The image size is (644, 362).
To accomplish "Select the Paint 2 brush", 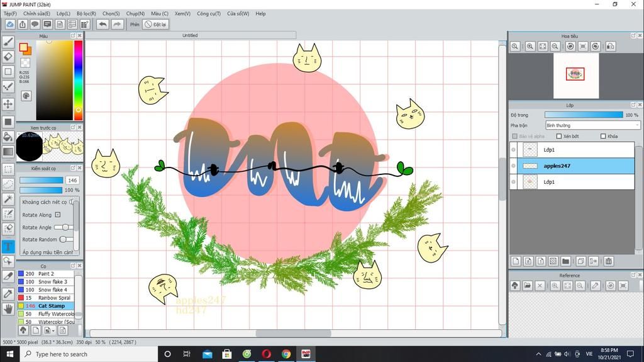I will click(45, 274).
